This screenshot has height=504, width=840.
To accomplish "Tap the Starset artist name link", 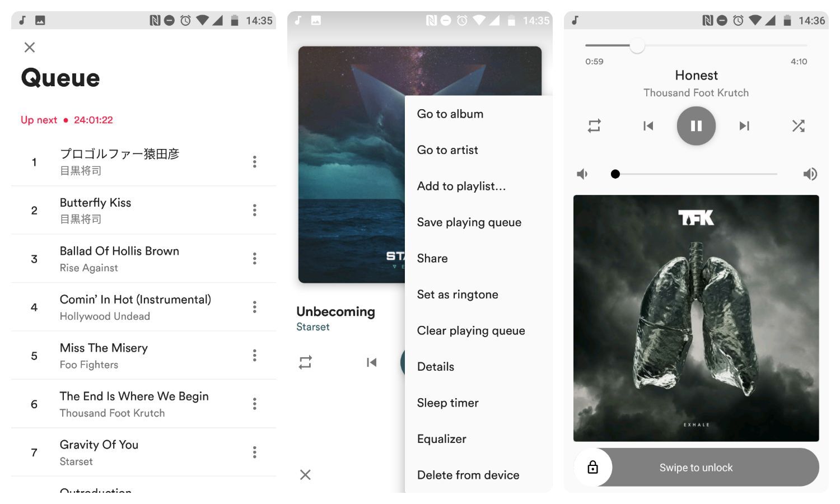I will pyautogui.click(x=312, y=327).
